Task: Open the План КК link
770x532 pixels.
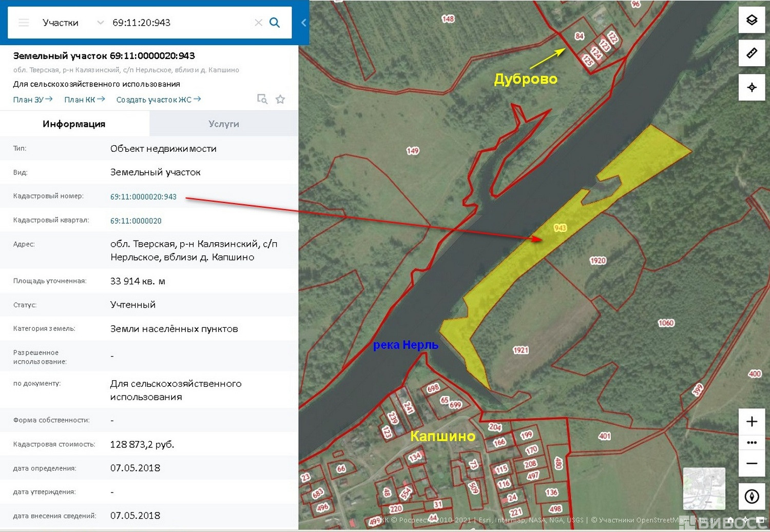Action: click(85, 100)
